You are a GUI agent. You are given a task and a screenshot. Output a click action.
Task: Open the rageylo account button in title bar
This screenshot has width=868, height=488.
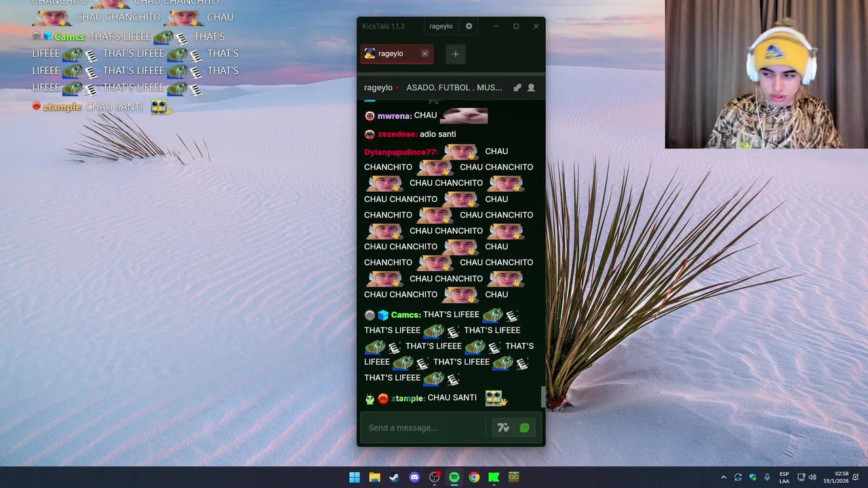click(441, 26)
